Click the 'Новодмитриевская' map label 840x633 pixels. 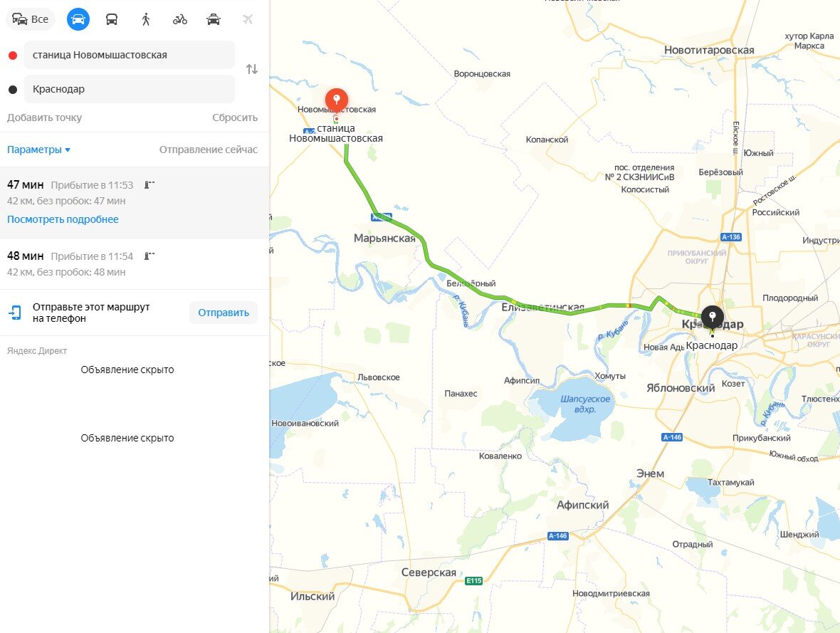pos(611,593)
